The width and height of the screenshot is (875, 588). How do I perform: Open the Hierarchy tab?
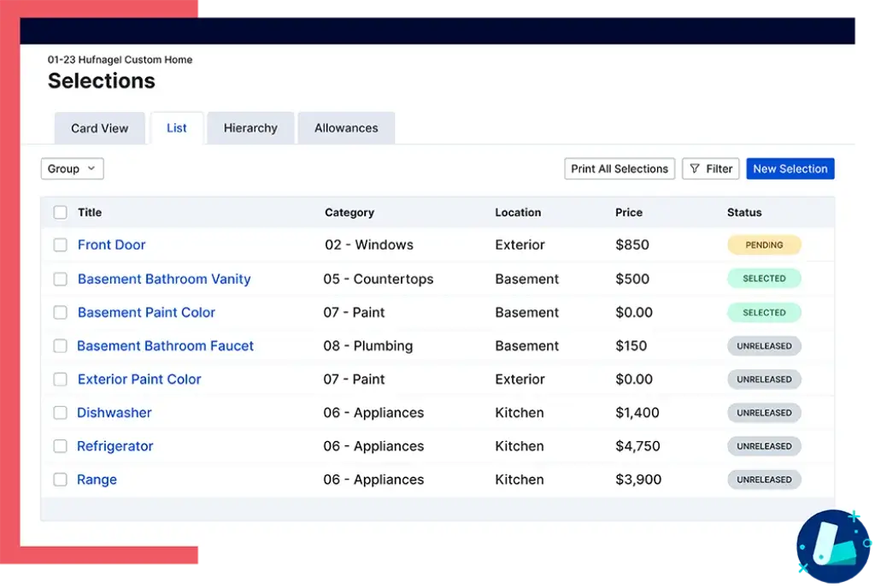pos(250,127)
